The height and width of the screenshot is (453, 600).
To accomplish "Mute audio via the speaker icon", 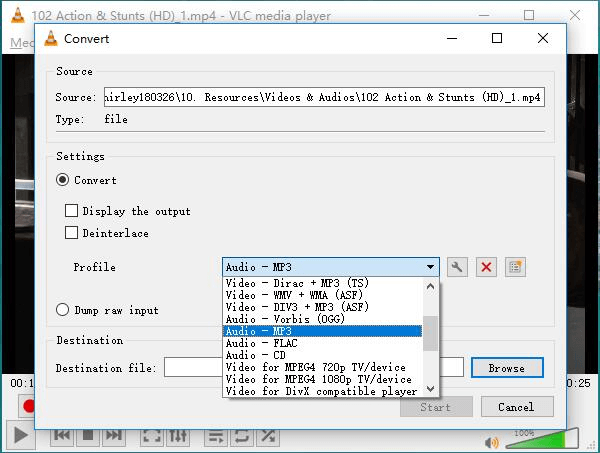I will (492, 442).
